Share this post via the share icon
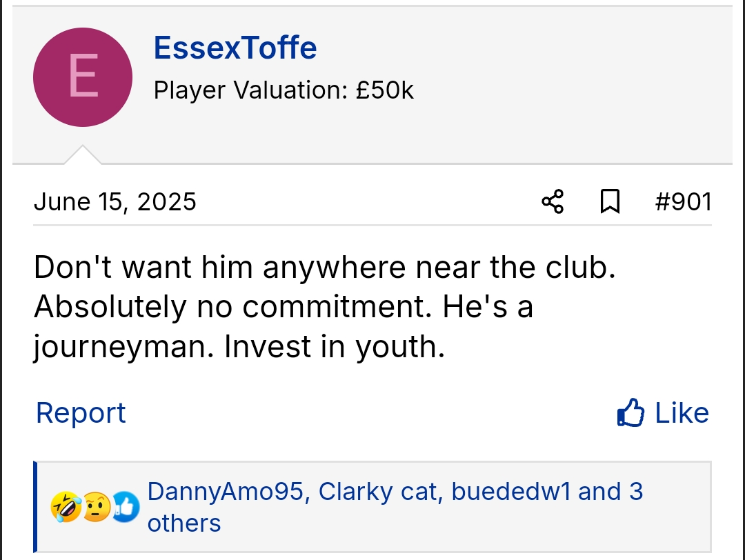This screenshot has width=745, height=560. pyautogui.click(x=553, y=202)
